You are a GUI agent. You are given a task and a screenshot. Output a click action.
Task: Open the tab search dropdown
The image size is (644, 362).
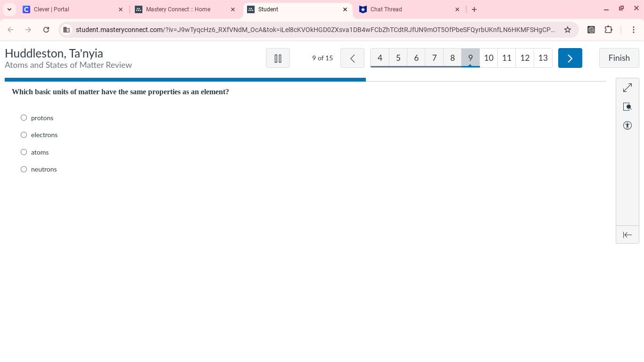[x=9, y=9]
